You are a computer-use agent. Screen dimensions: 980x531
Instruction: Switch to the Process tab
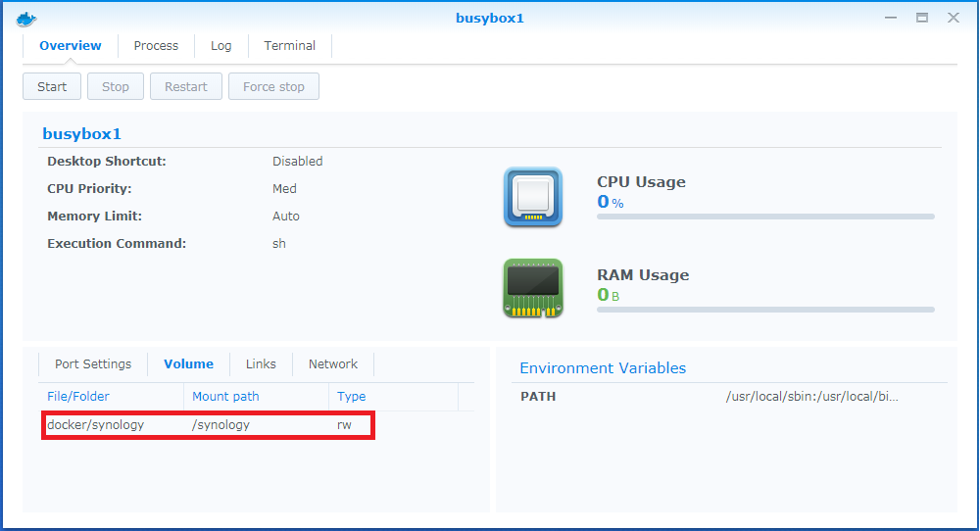156,46
